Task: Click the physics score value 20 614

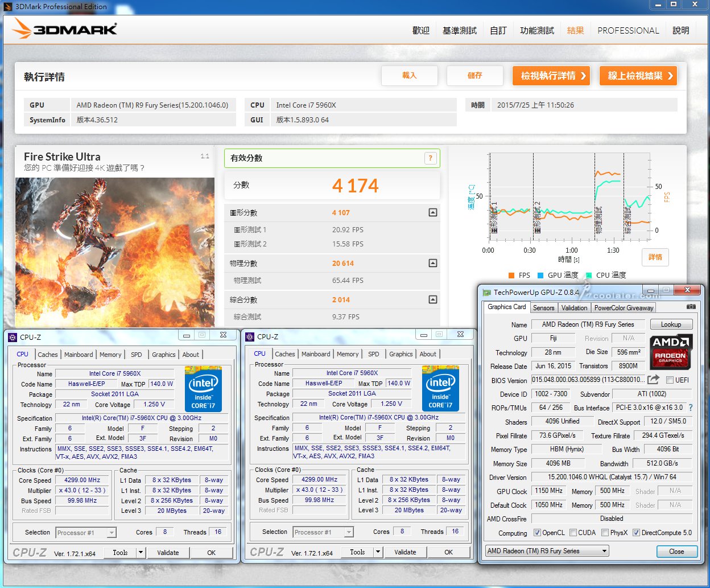Action: point(343,264)
